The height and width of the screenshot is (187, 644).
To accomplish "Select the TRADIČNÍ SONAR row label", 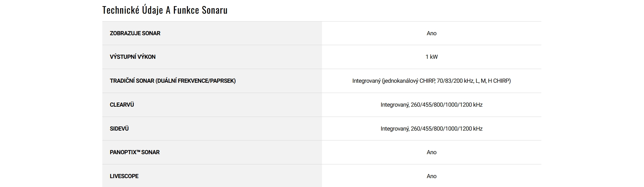I will [132, 81].
